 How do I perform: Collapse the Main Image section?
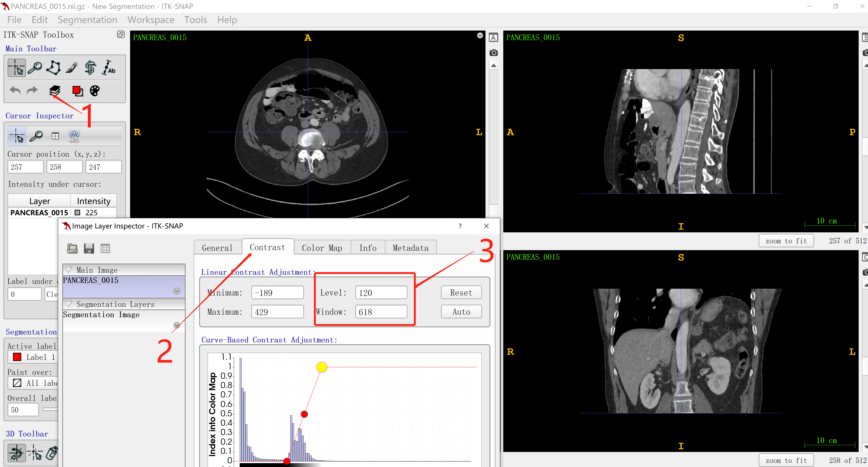[x=69, y=270]
